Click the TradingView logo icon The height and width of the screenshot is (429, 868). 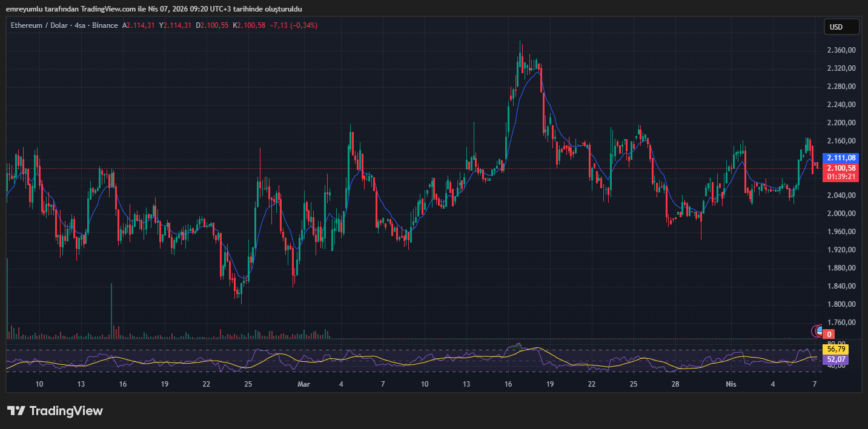click(16, 411)
